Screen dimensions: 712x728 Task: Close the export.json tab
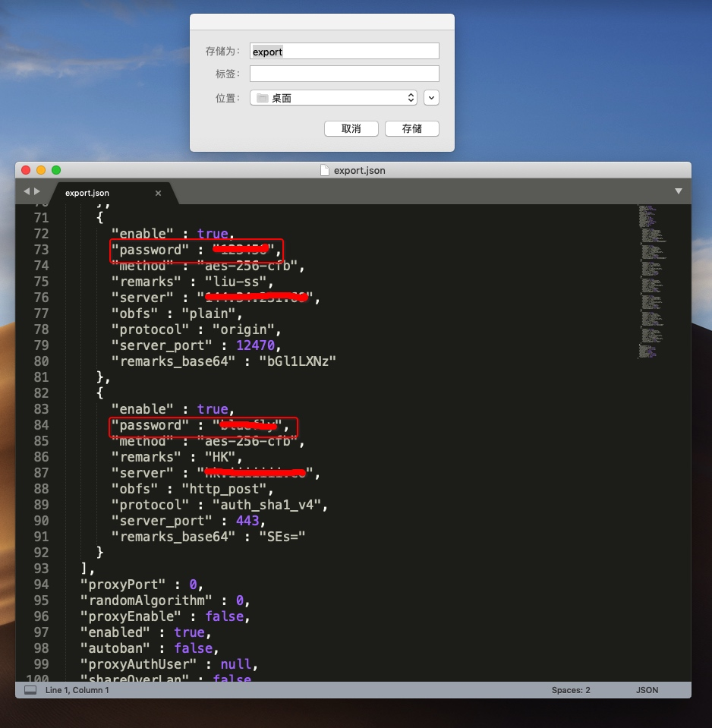pos(159,193)
